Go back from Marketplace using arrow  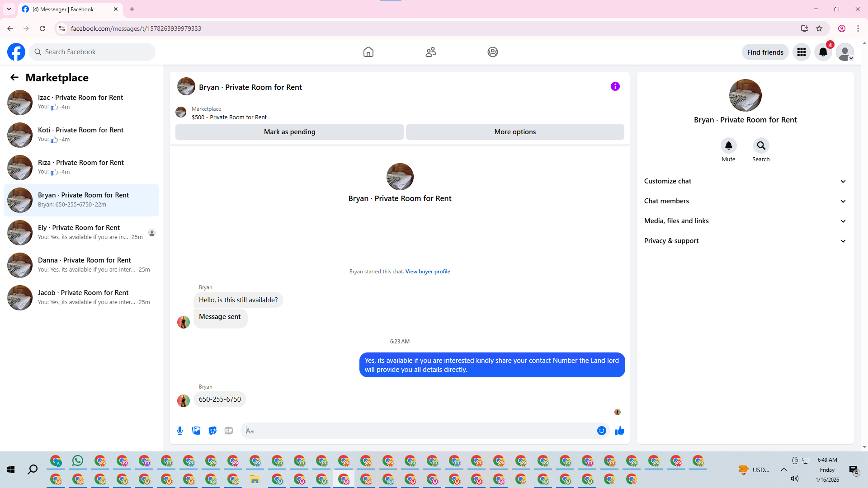[x=14, y=78]
